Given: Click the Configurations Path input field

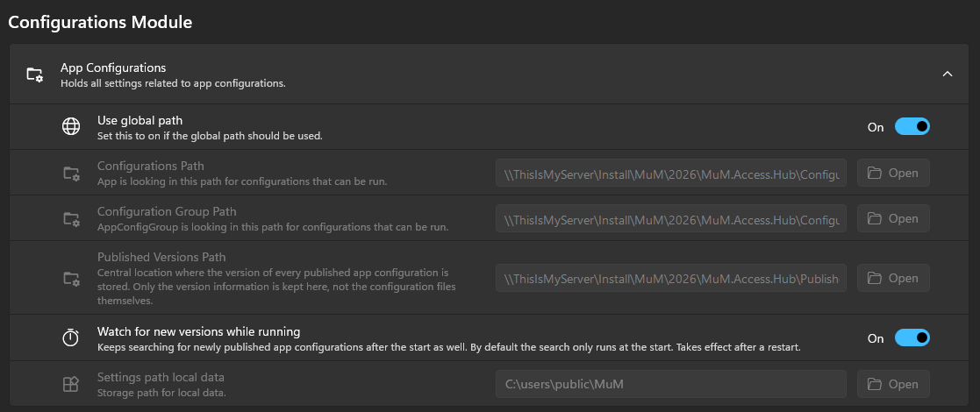Looking at the screenshot, I should pyautogui.click(x=671, y=173).
